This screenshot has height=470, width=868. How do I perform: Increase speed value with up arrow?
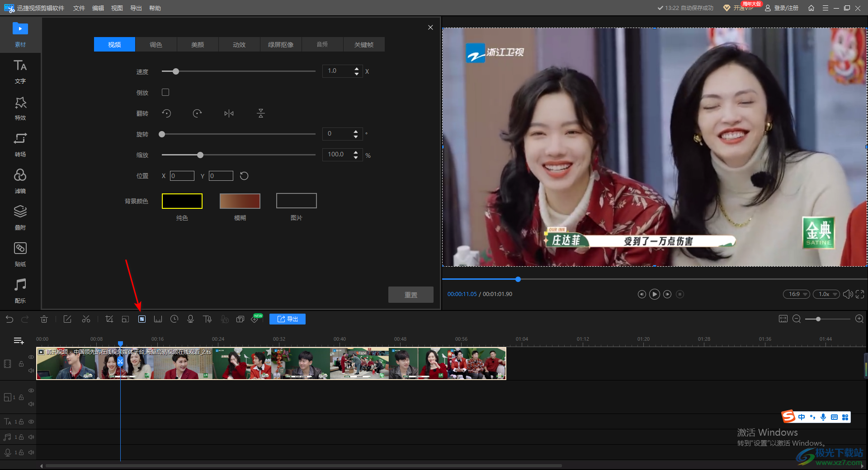(357, 69)
